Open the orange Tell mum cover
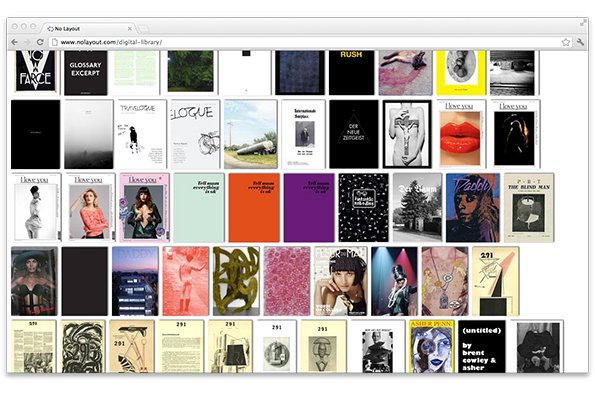This screenshot has height=395, width=595. tap(254, 208)
